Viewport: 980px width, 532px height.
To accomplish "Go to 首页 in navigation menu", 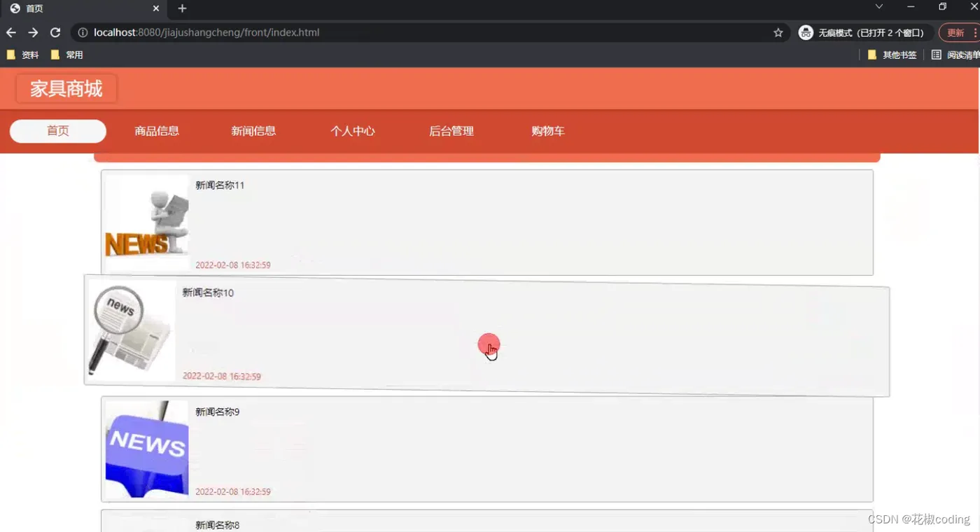I will click(58, 131).
